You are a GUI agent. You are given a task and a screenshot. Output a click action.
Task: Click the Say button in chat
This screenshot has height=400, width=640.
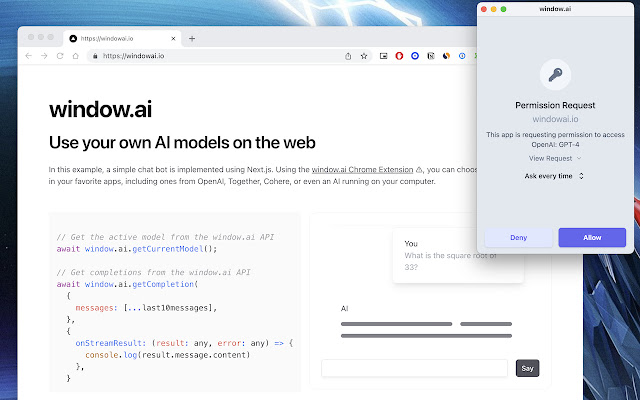click(527, 368)
